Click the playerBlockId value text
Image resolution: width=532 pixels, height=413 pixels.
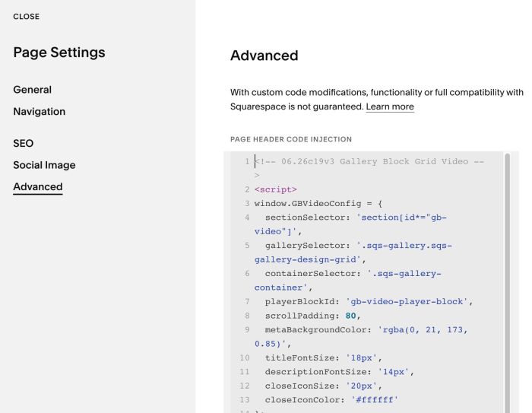[407, 302]
